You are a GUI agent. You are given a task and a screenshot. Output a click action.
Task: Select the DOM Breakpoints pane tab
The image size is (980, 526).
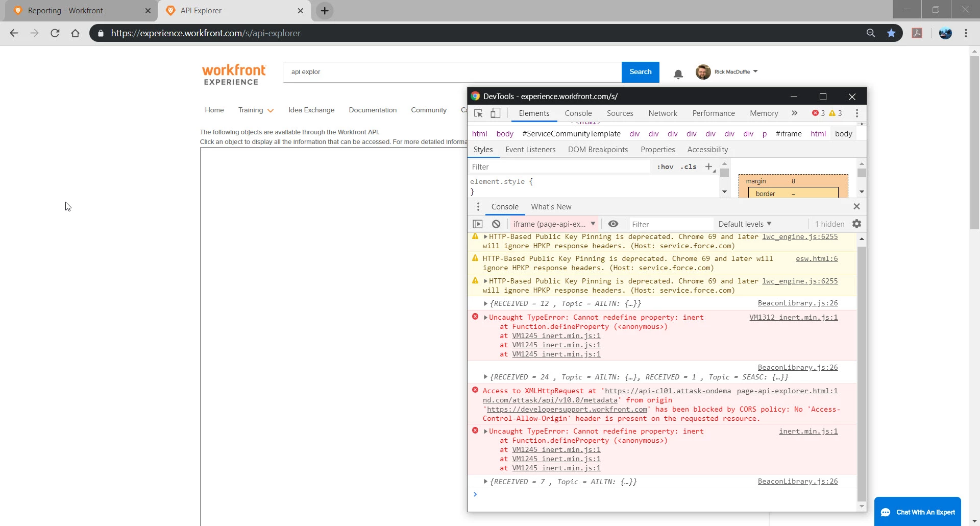click(x=598, y=150)
